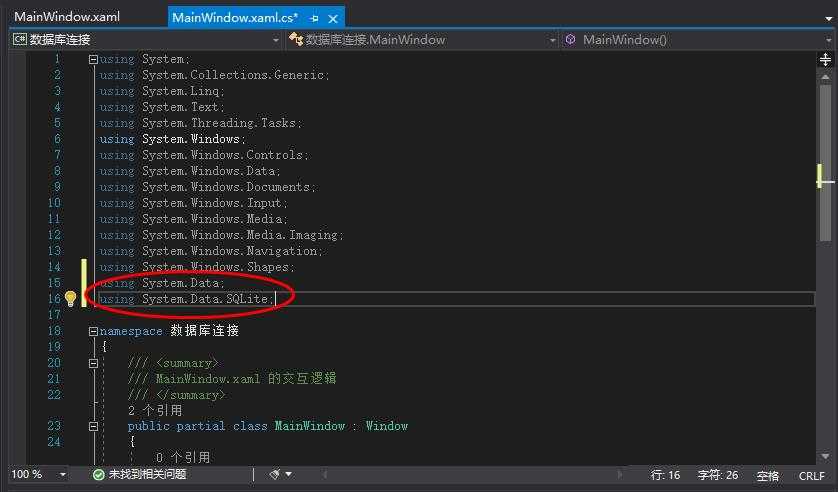Click the using System.Windows.Shapes; line
Viewport: 838px width, 492px height.
197,267
